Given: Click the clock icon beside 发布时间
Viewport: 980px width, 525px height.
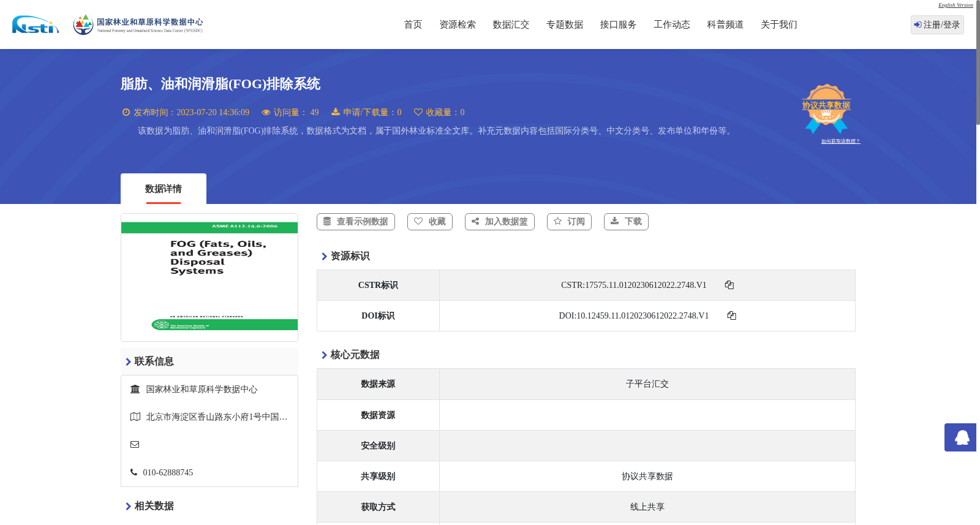Looking at the screenshot, I should pyautogui.click(x=126, y=112).
